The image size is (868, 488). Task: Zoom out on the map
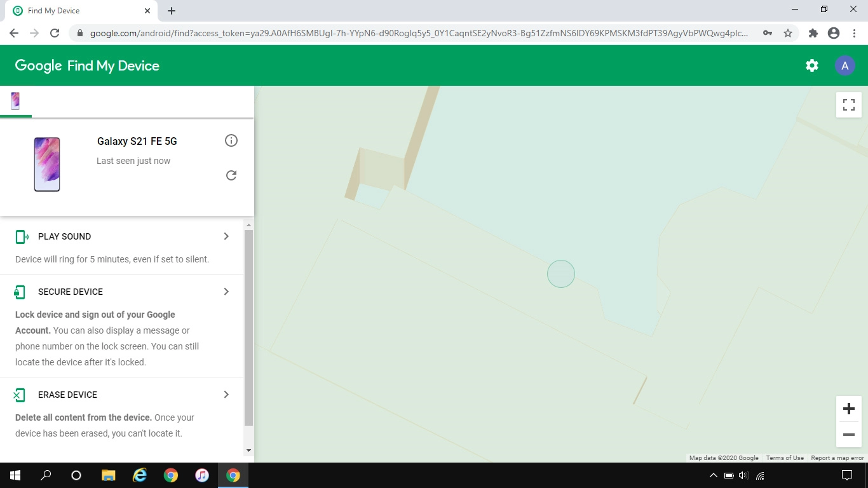pyautogui.click(x=848, y=435)
